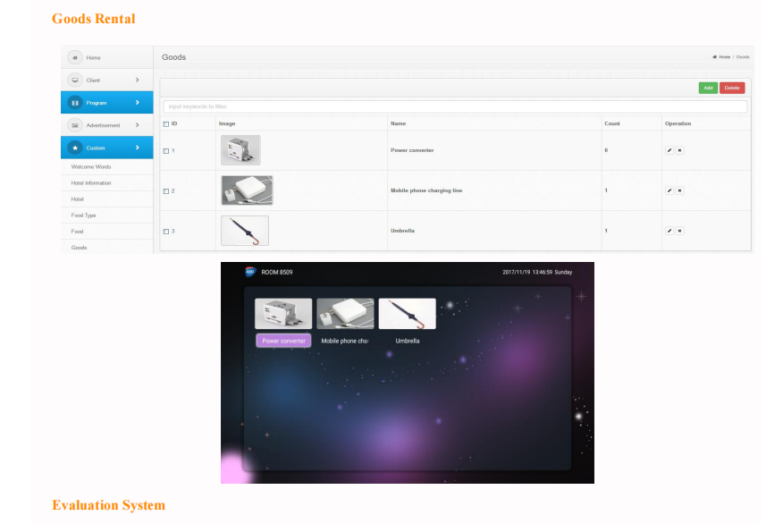This screenshot has height=532, width=783.
Task: Click the 'Goods' page title
Action: pos(173,57)
